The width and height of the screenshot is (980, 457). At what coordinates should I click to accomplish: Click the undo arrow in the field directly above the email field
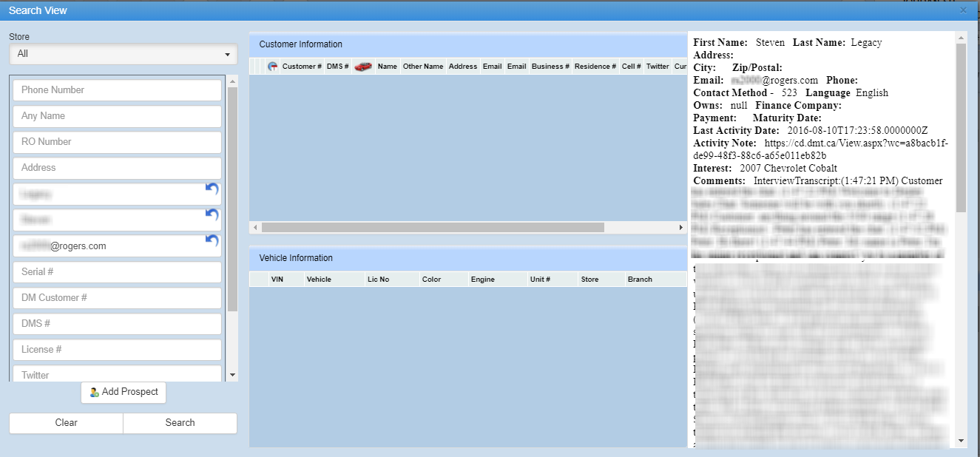click(x=212, y=215)
